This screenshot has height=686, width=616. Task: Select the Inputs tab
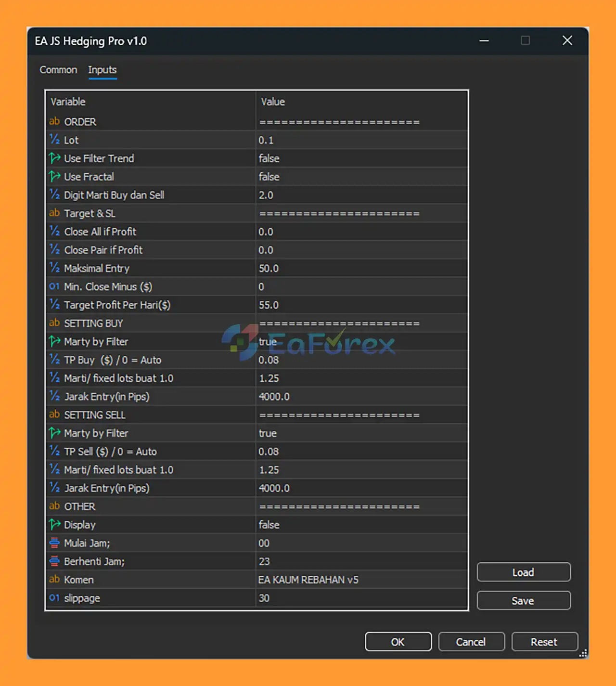102,70
